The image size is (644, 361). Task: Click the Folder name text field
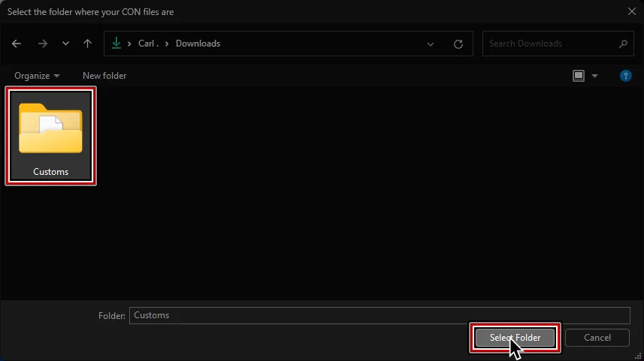[379, 315]
